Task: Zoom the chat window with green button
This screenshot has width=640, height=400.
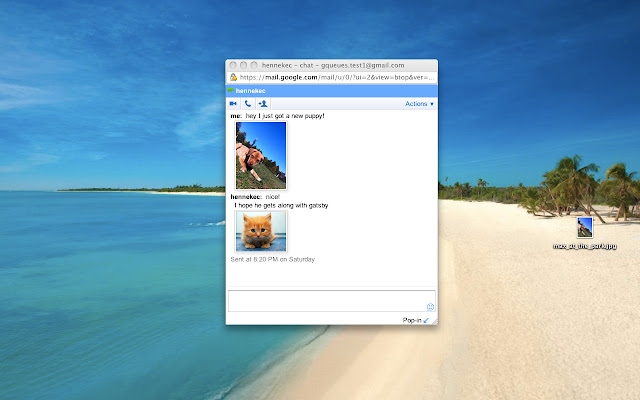Action: tap(254, 65)
